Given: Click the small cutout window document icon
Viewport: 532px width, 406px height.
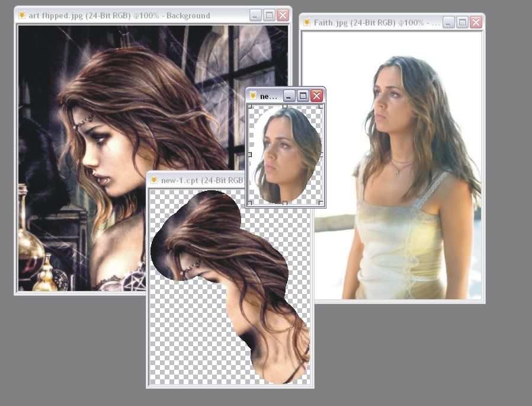Looking at the screenshot, I should [253, 96].
